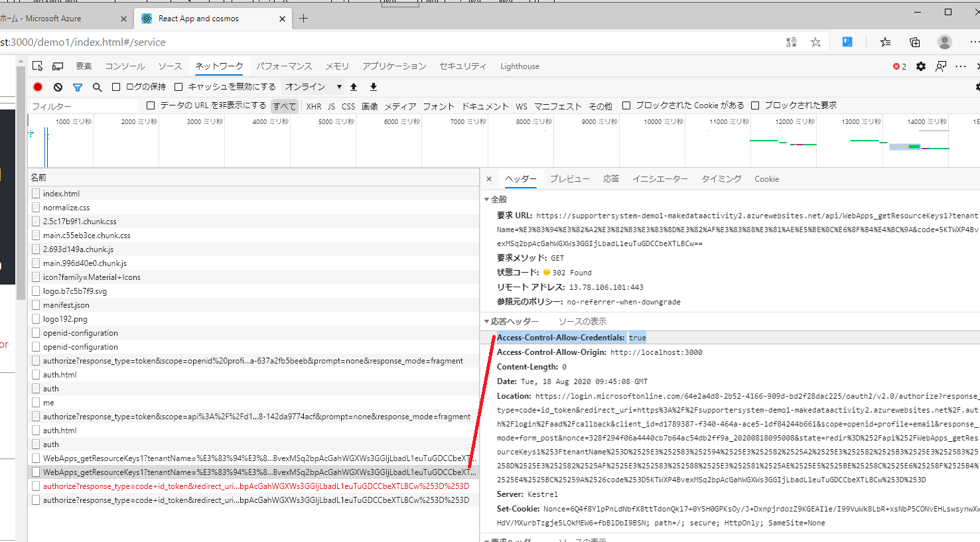Export the HAR file download icon
The width and height of the screenshot is (980, 542).
tap(373, 86)
